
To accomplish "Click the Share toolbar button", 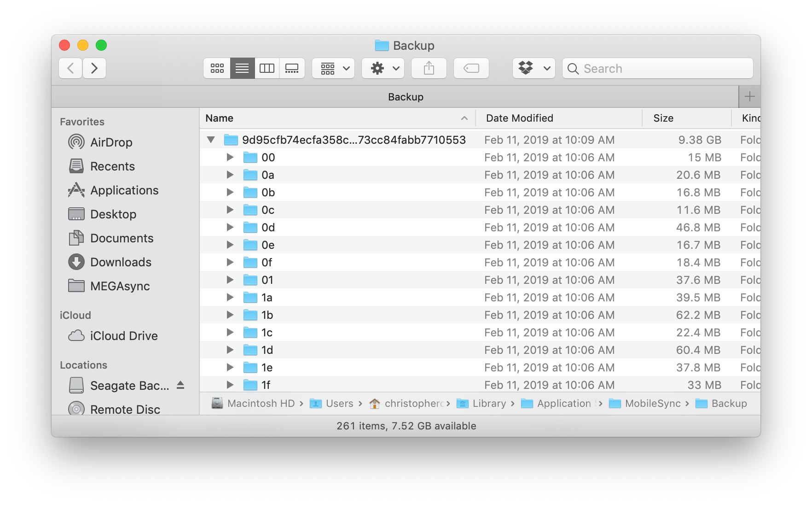I will pos(429,68).
